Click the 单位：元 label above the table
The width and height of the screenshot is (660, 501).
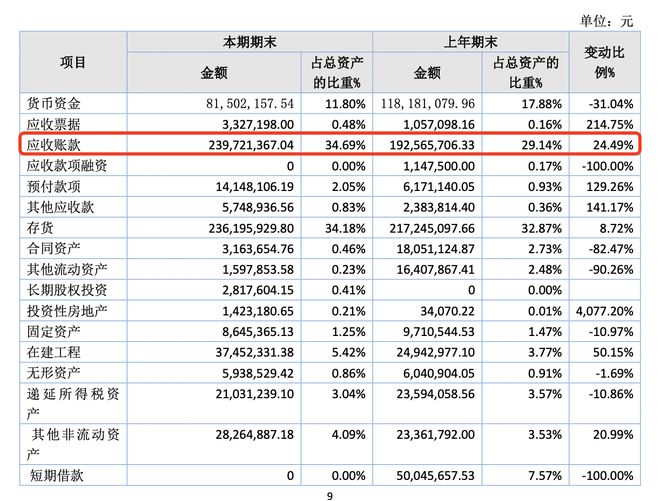(x=606, y=21)
